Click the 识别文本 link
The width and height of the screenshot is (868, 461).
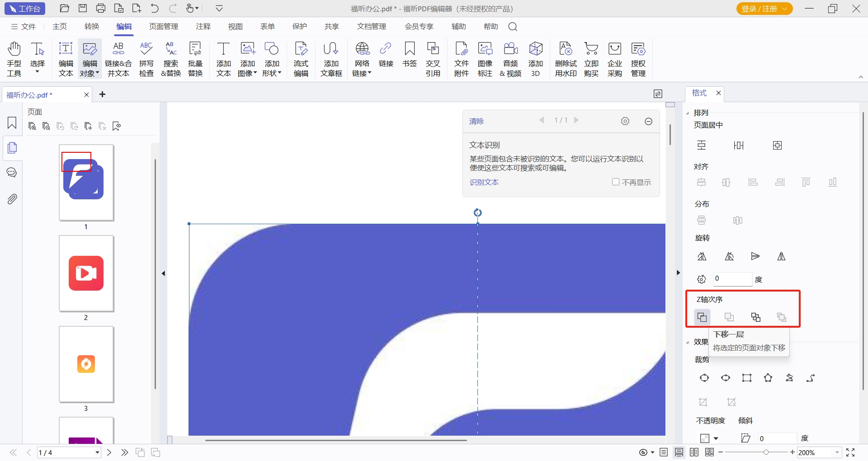pyautogui.click(x=484, y=182)
